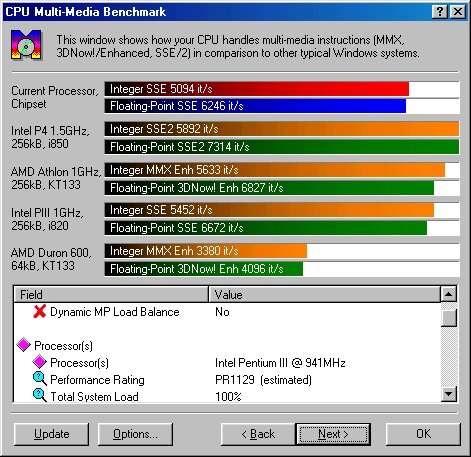Click the results list scroll up arrow
The image size is (471, 457).
tap(449, 294)
